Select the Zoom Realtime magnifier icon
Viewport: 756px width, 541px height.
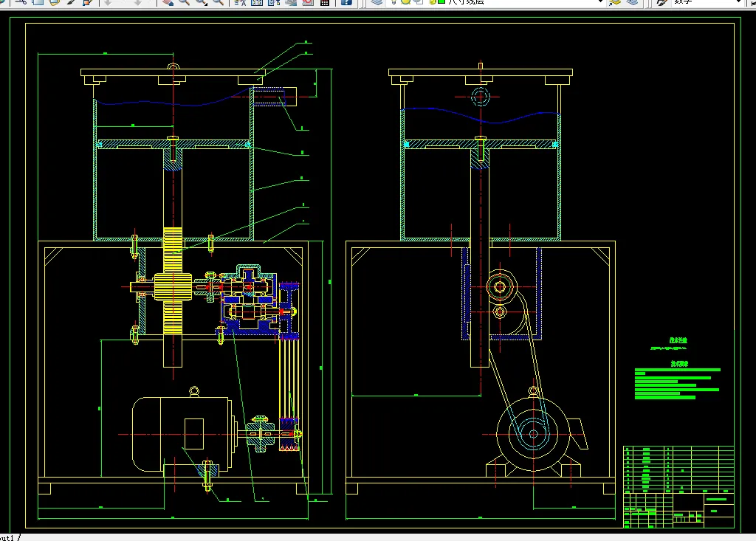point(184,2)
